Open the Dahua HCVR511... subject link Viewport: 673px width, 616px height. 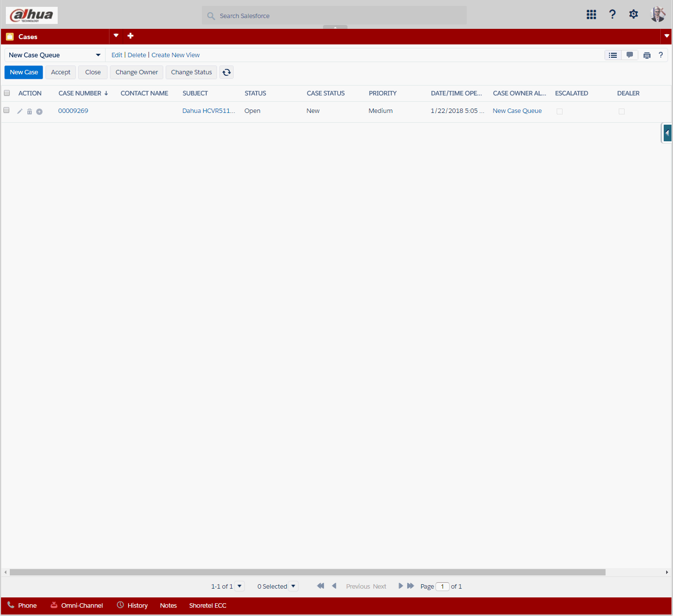pos(209,111)
